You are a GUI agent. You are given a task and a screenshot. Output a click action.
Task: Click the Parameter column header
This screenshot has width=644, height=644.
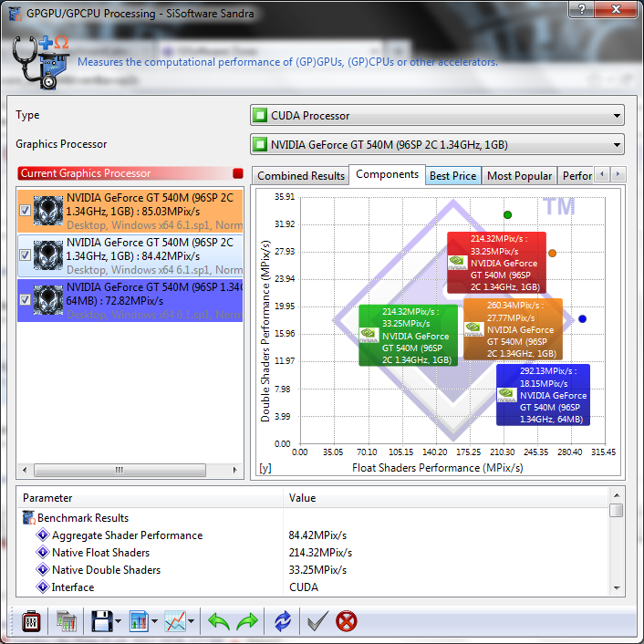[150, 498]
